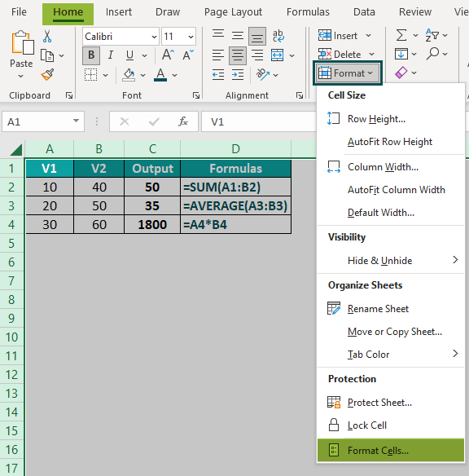Apply font color with the underlined A
Screen dimensions: 469x476
point(160,75)
